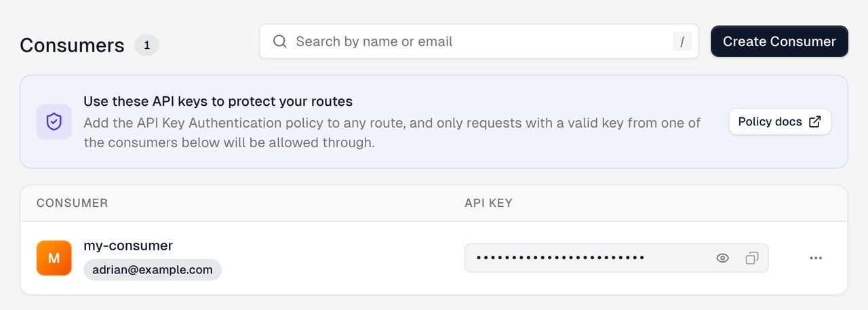Viewport: 868px width, 310px height.
Task: Click the magnifying glass search icon
Action: pyautogui.click(x=279, y=41)
